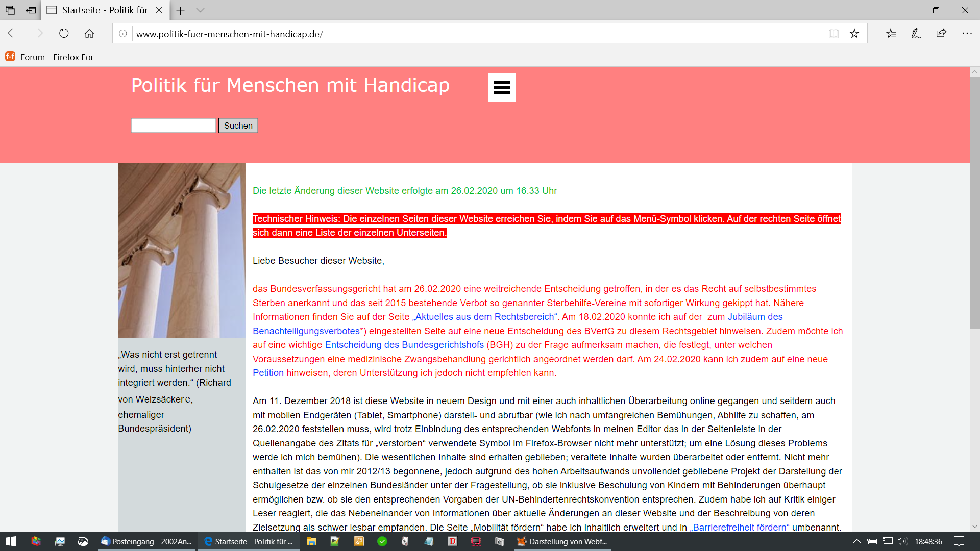
Task: Add page to favorites with star icon
Action: point(854,34)
